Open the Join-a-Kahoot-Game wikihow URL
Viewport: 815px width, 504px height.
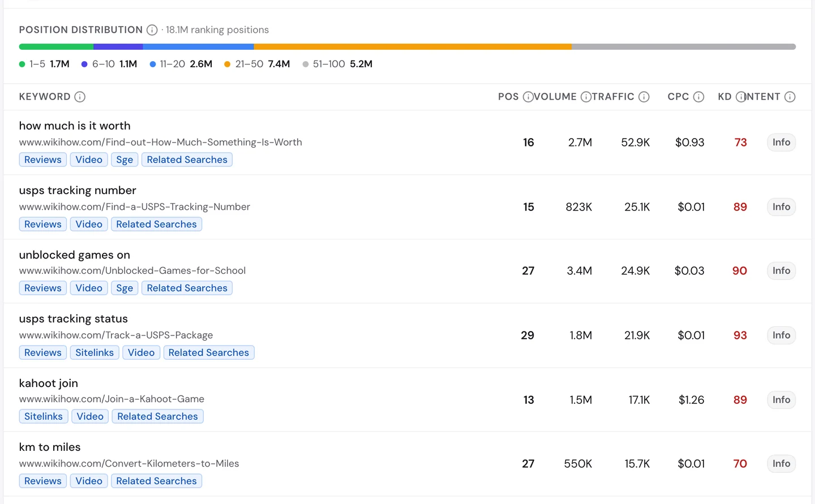pos(111,399)
